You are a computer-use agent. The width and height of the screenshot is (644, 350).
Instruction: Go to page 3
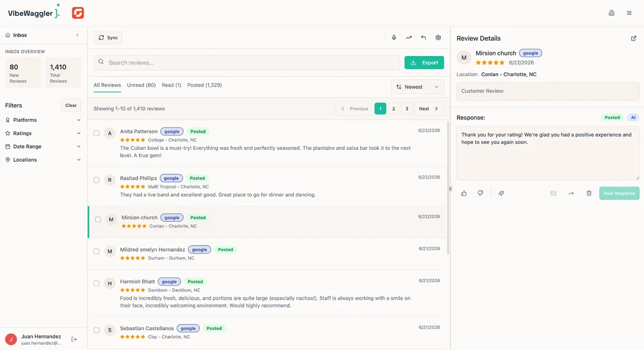[407, 108]
